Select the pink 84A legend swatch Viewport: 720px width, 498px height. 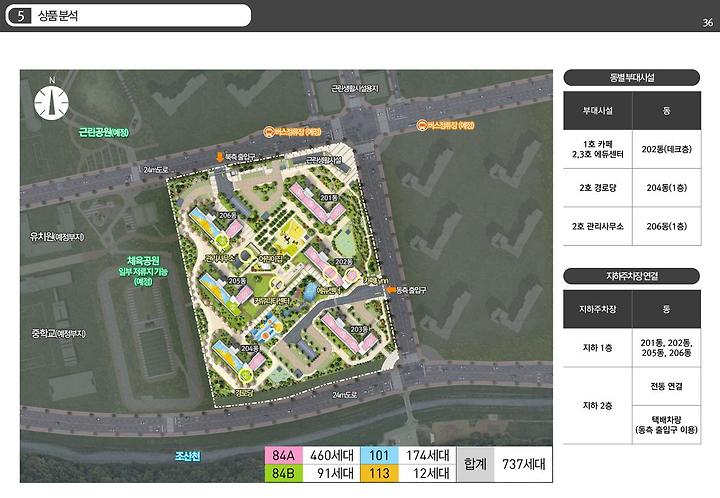tap(283, 455)
